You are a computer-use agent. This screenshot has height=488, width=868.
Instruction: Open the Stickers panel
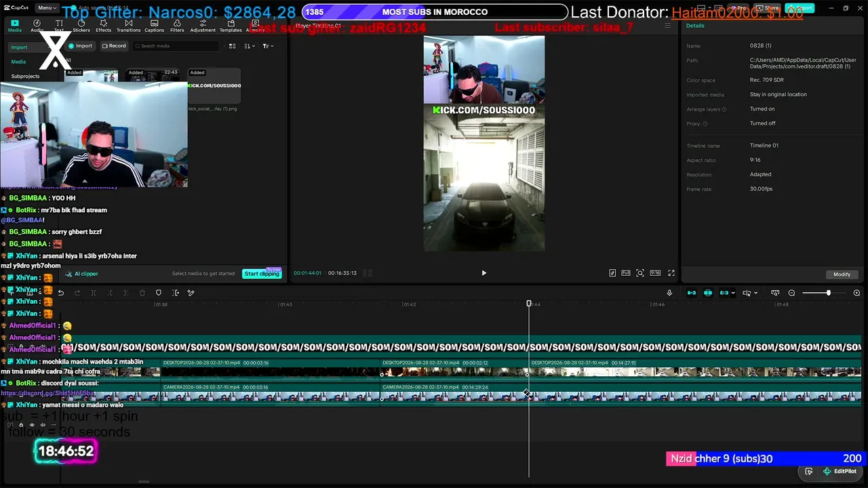click(81, 26)
